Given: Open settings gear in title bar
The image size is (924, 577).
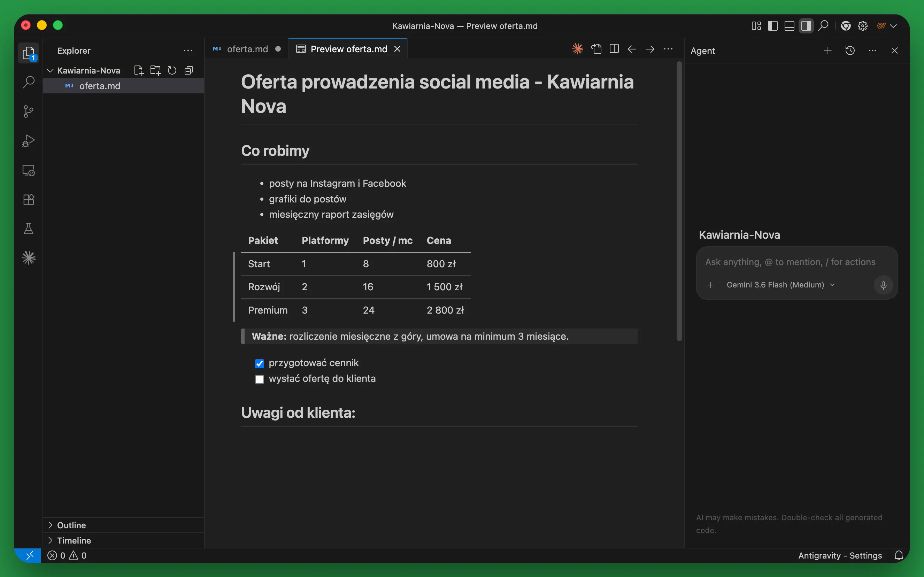Looking at the screenshot, I should (863, 25).
